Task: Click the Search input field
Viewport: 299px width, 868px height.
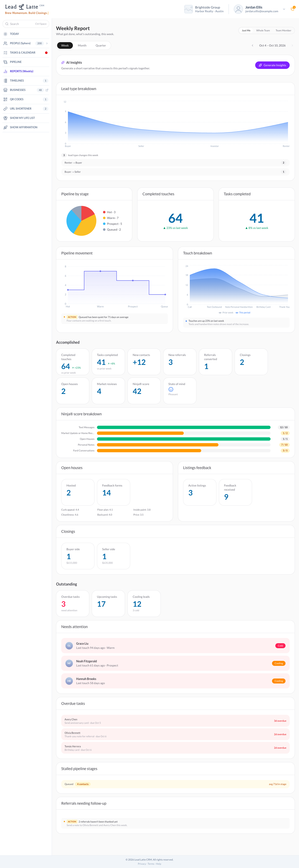Action: [26, 24]
